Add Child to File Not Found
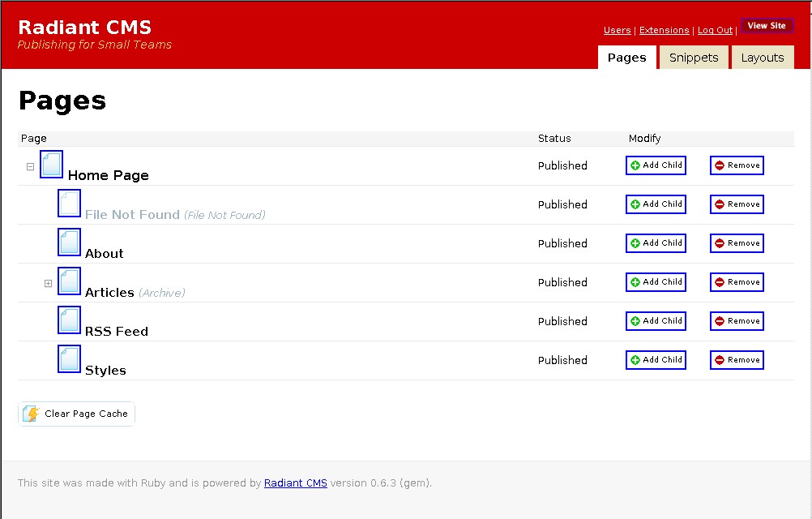 click(656, 204)
